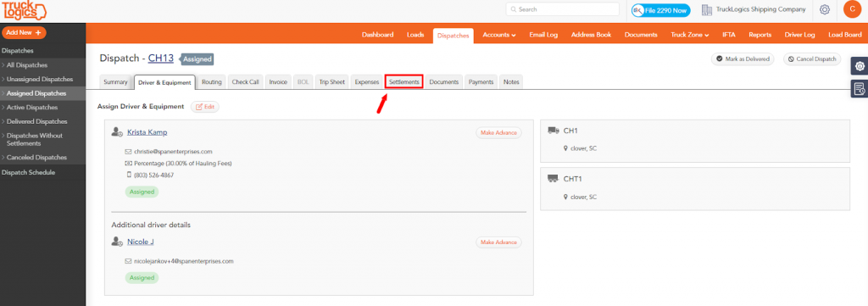Expand the Truck Zone dropdown menu

click(x=690, y=34)
